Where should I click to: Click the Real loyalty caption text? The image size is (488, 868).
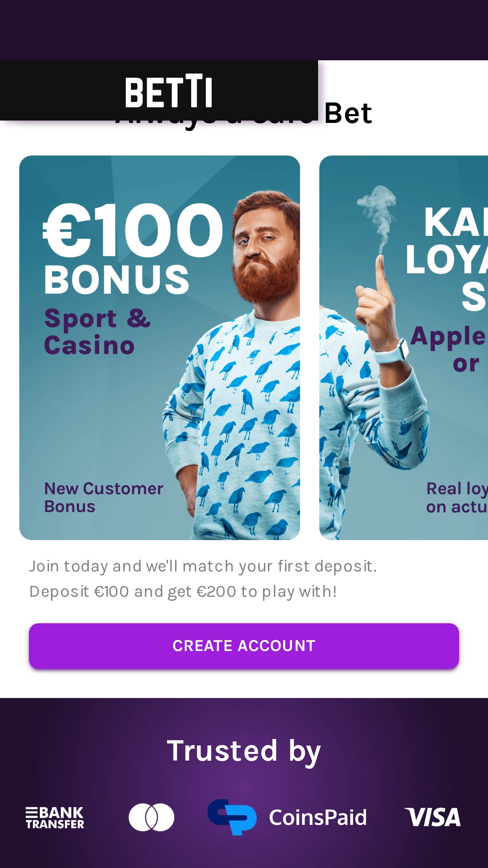click(x=457, y=497)
